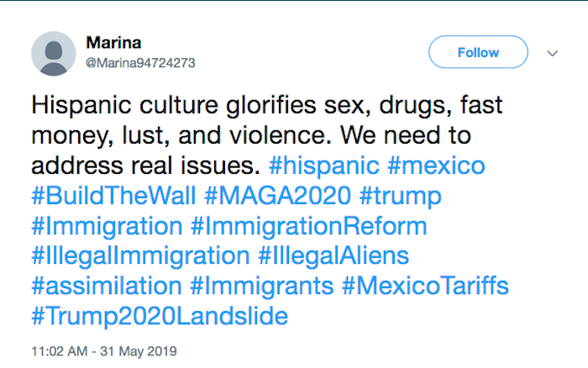Open the #Trump2020Landslide hashtag
The height and width of the screenshot is (368, 588).
[160, 317]
